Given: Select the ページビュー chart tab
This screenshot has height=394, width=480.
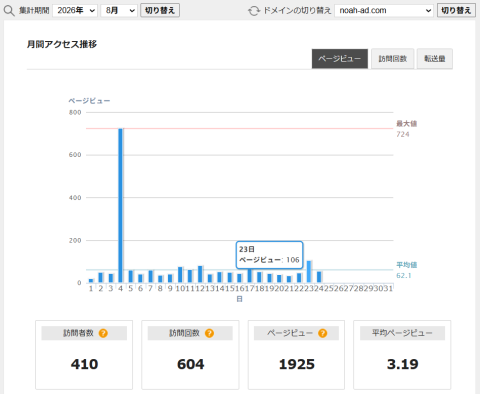Looking at the screenshot, I should click(340, 59).
